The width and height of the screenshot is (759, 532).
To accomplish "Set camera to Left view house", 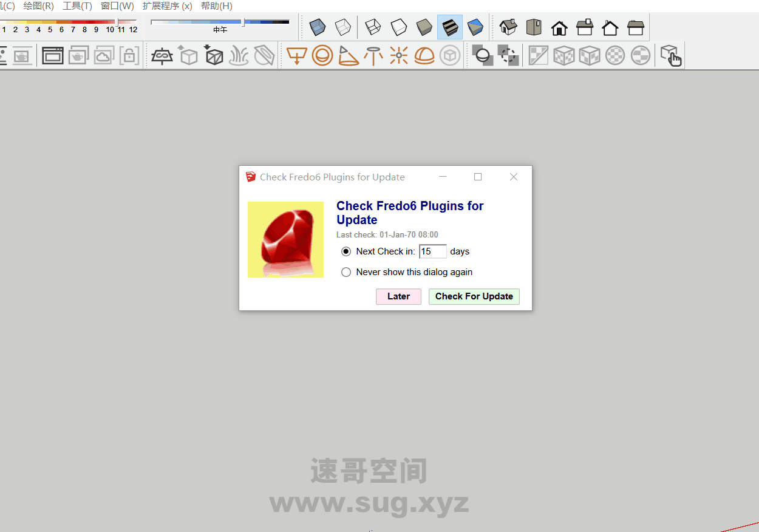I will pyautogui.click(x=636, y=27).
